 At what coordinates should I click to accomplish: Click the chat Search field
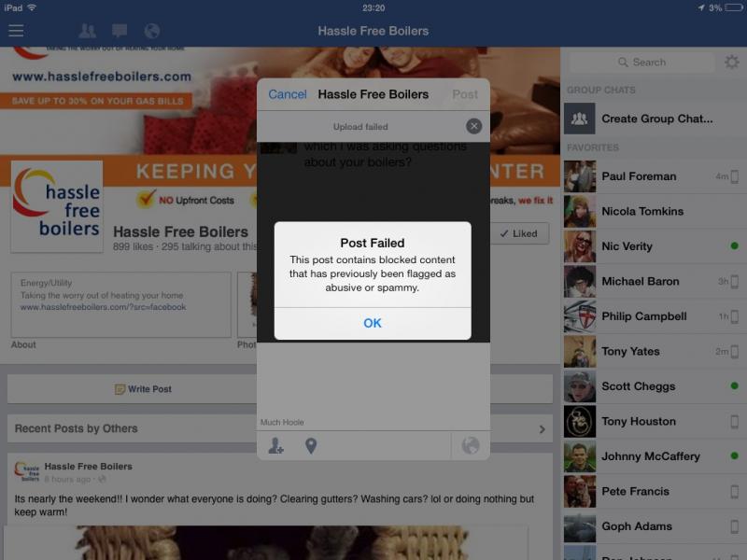click(x=641, y=63)
